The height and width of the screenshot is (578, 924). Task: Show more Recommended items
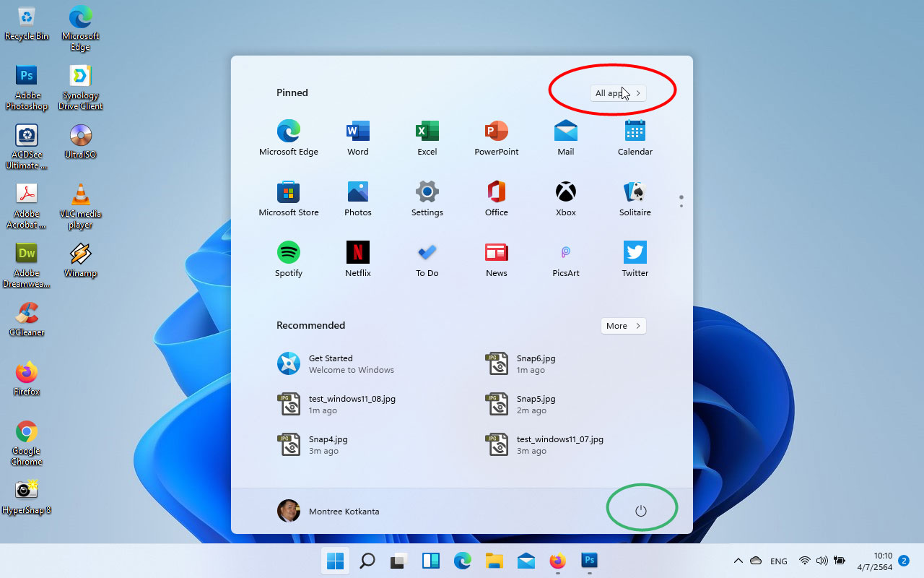[623, 325]
